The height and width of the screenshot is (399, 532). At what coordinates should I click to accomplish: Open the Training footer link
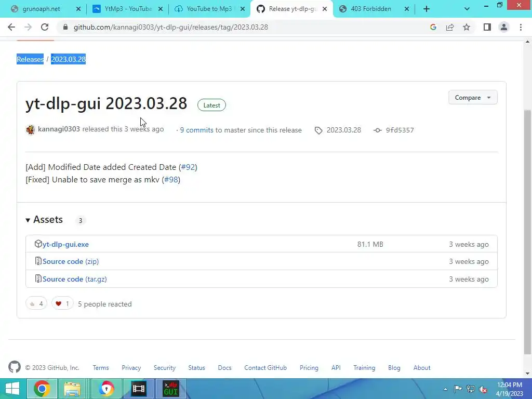click(364, 368)
